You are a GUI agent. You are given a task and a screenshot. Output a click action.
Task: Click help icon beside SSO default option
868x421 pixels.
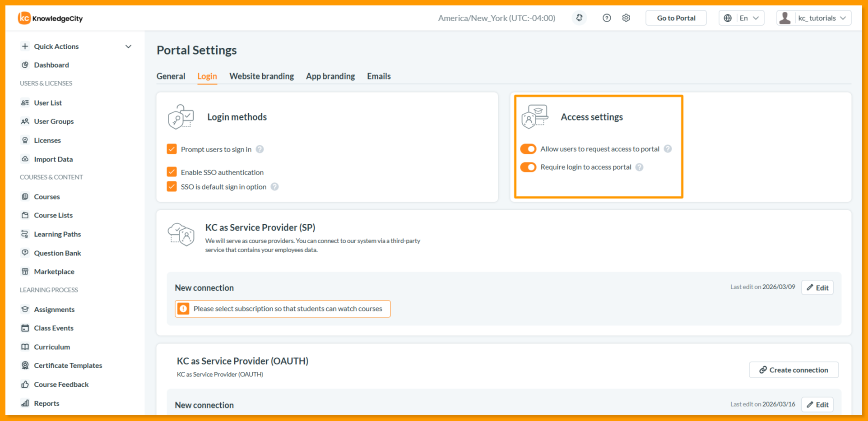tap(274, 187)
